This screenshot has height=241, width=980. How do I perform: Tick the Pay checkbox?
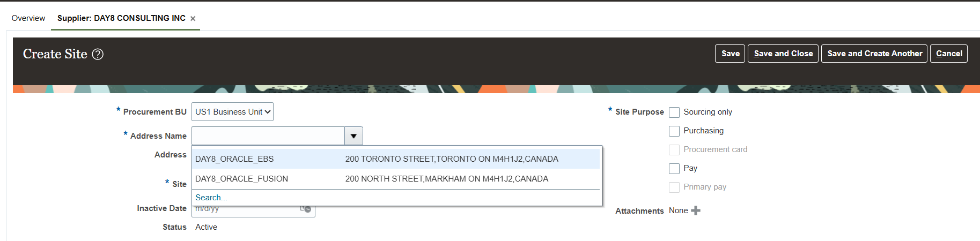pos(674,169)
